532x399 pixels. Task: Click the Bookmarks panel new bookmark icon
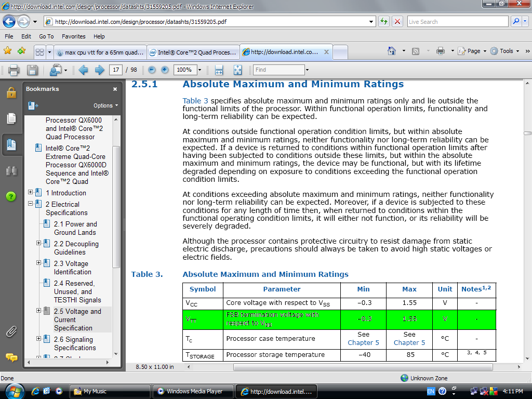pyautogui.click(x=33, y=106)
